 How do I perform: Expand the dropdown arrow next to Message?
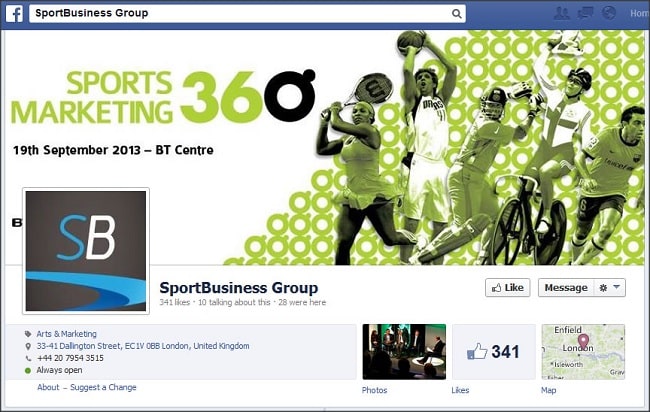tap(616, 287)
